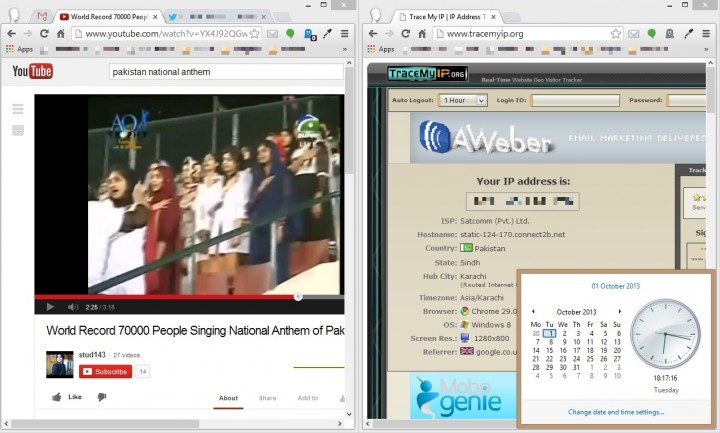Click the TraceMyIP.org logo

(x=428, y=73)
